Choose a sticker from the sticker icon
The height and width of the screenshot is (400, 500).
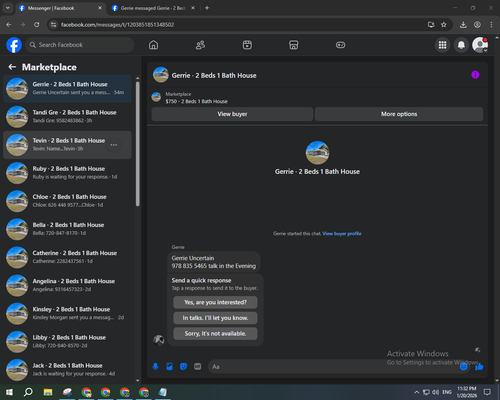[183, 366]
